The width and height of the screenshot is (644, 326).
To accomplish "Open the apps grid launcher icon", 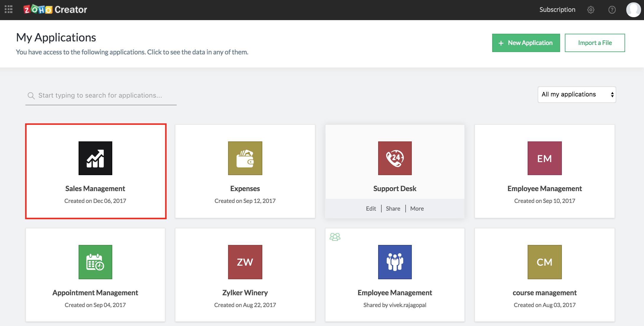I will (x=9, y=9).
